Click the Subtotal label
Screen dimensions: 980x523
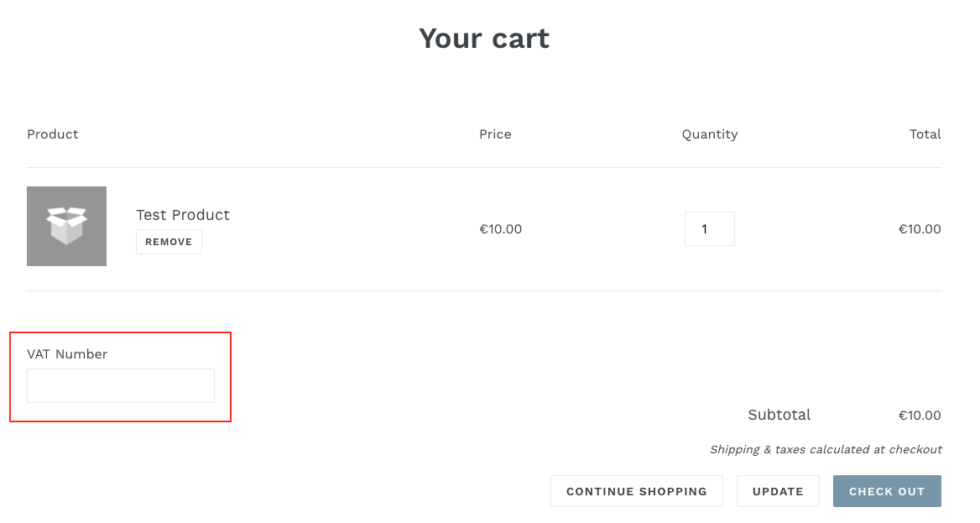pos(779,415)
